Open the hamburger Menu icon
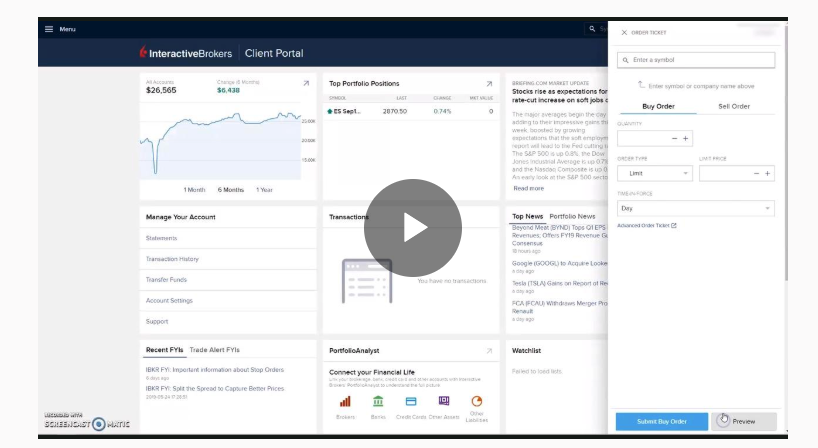Screen dimensions: 818x448 click(48, 29)
